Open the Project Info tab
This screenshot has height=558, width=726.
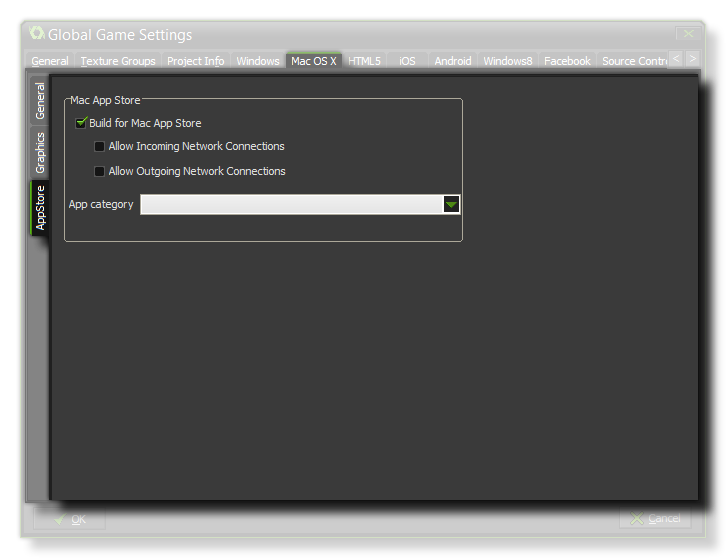(x=195, y=61)
